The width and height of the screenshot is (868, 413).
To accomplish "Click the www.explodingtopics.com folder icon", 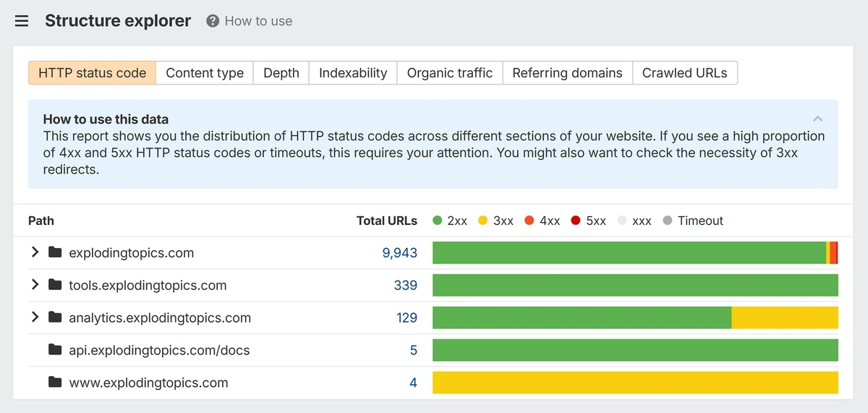I will tap(55, 383).
